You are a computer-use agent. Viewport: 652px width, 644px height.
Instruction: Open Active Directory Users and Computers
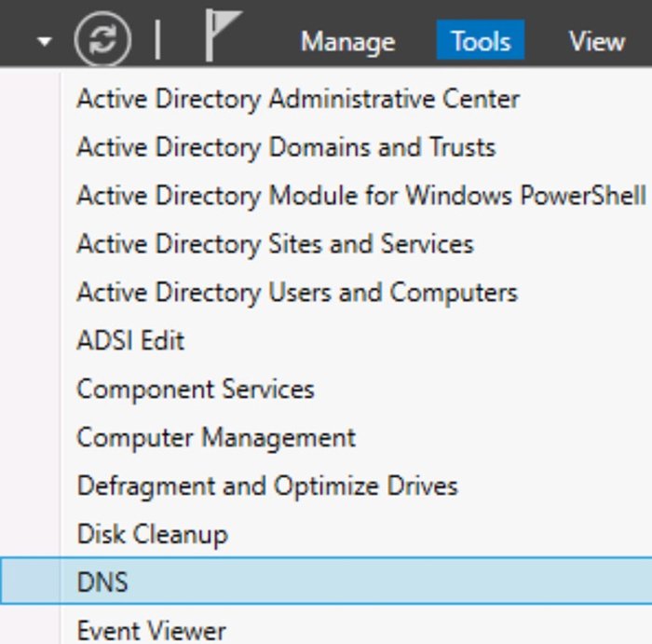click(296, 293)
